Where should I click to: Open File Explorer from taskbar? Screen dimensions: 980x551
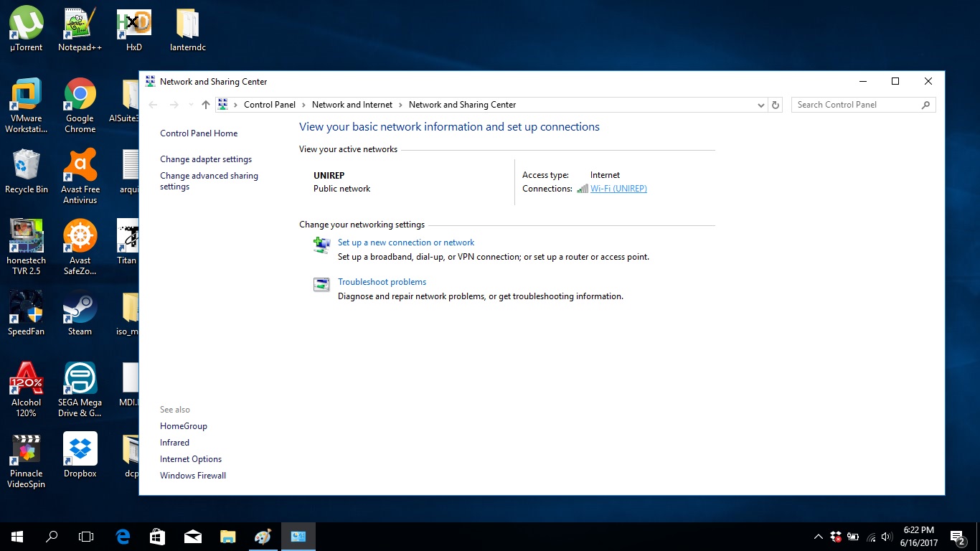point(227,537)
